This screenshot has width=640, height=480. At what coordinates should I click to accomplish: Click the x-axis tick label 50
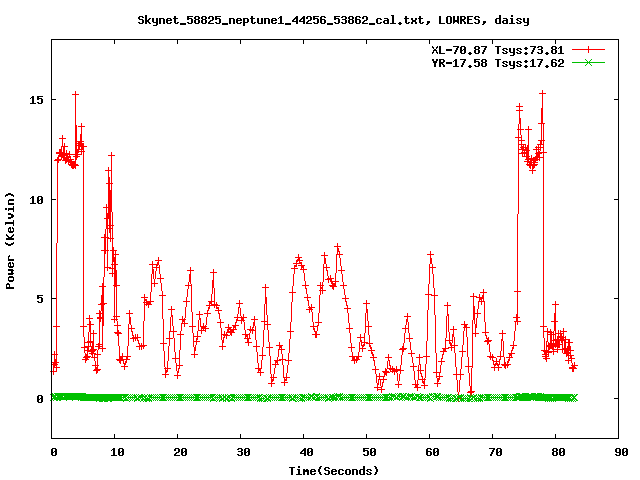click(369, 452)
